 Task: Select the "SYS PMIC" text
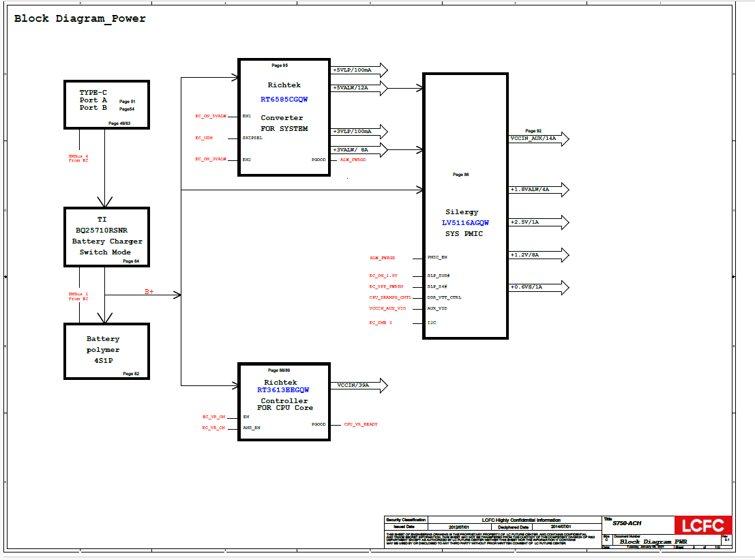(464, 234)
